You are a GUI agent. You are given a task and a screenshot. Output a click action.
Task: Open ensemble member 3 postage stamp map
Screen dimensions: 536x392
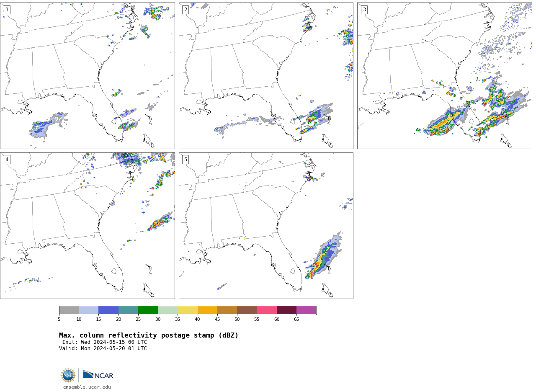(x=444, y=76)
